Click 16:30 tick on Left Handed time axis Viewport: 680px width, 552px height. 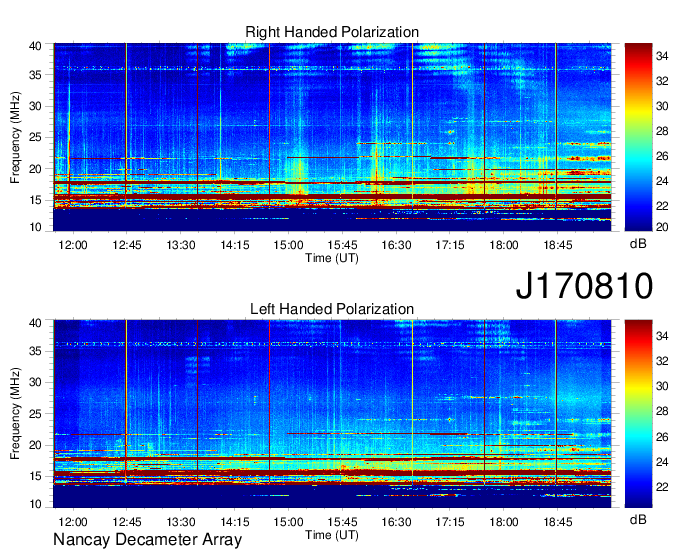(x=396, y=522)
